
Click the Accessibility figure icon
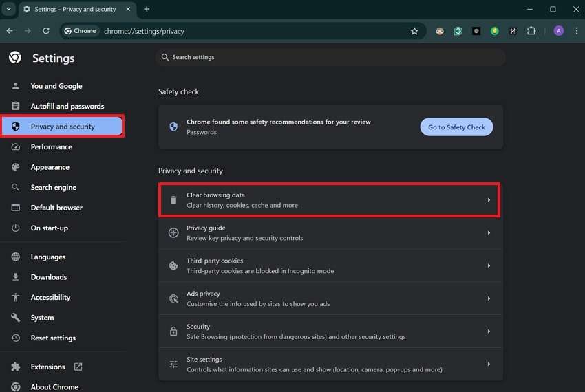click(x=15, y=297)
